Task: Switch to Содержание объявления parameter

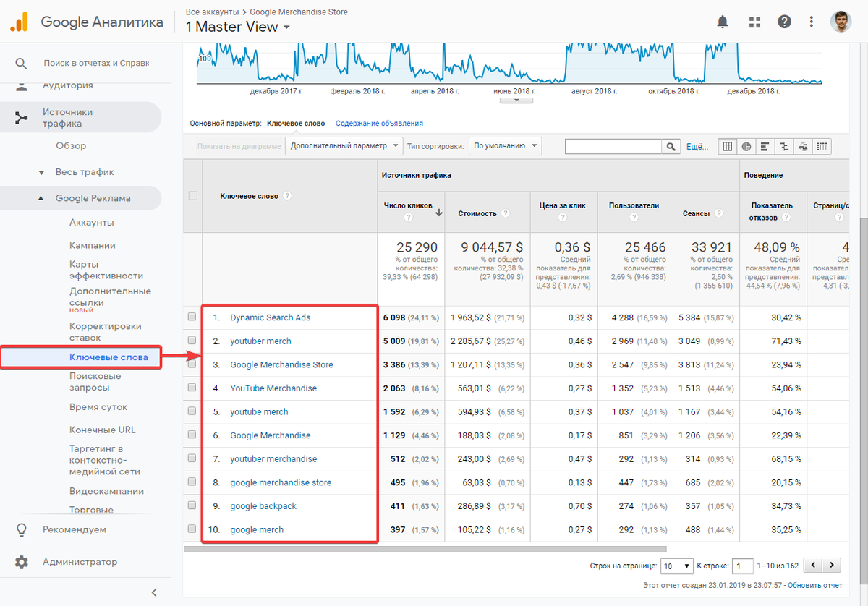Action: point(379,124)
